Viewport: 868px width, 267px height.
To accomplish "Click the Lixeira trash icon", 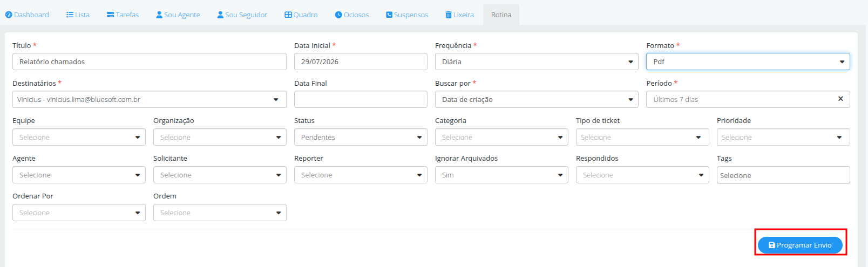I will pos(449,15).
